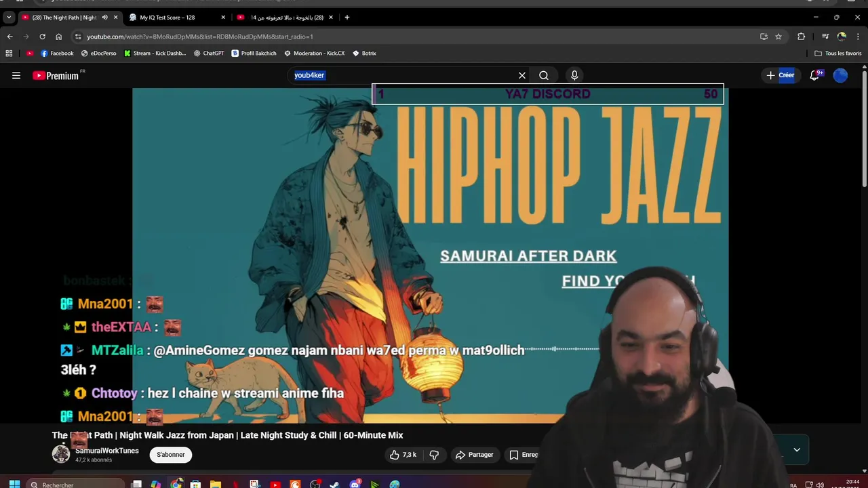Run the YouTube search magnifier button
The image size is (868, 488).
pyautogui.click(x=544, y=75)
